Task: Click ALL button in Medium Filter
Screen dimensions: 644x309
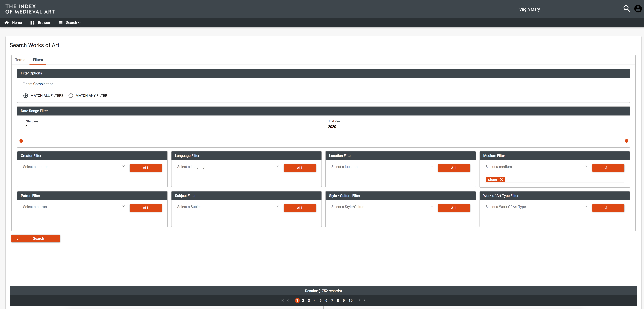Action: [x=608, y=168]
